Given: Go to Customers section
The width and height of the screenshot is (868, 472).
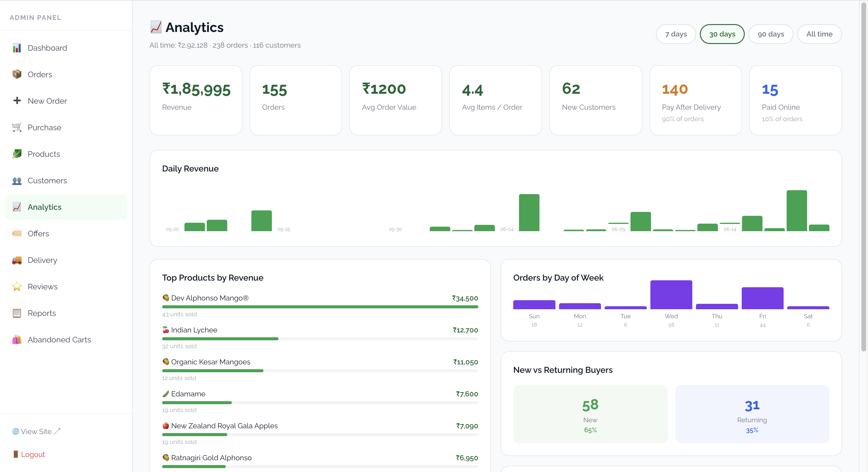Looking at the screenshot, I should (66, 181).
